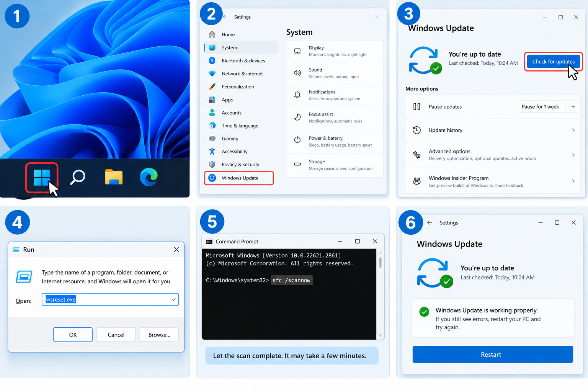The width and height of the screenshot is (588, 392).
Task: Open Focus assist moon icon
Action: pyautogui.click(x=297, y=117)
